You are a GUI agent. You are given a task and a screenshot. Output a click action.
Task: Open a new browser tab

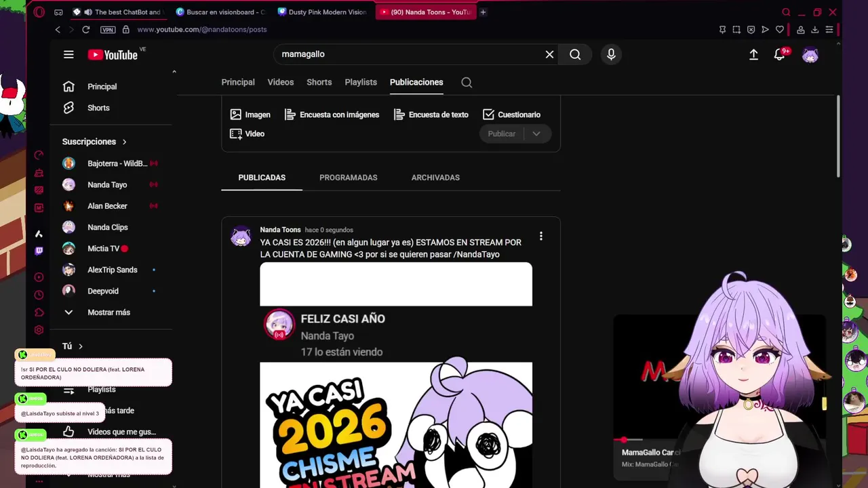click(x=483, y=12)
